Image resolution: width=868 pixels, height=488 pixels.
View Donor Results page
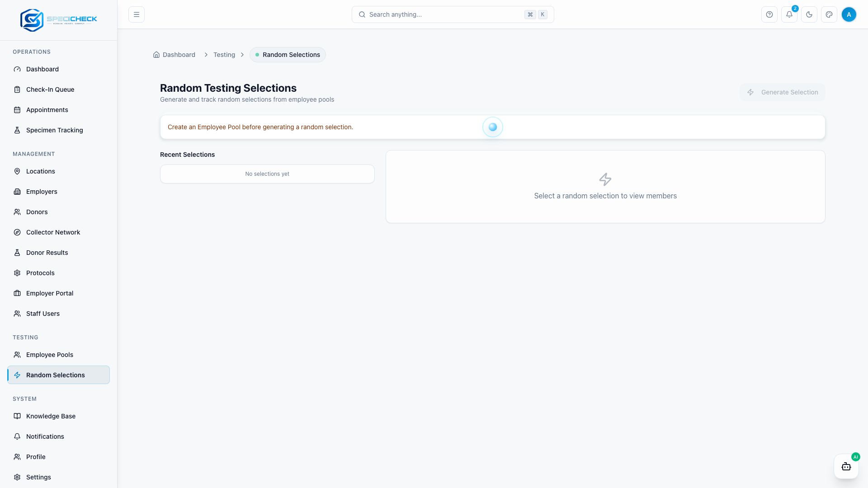point(59,253)
